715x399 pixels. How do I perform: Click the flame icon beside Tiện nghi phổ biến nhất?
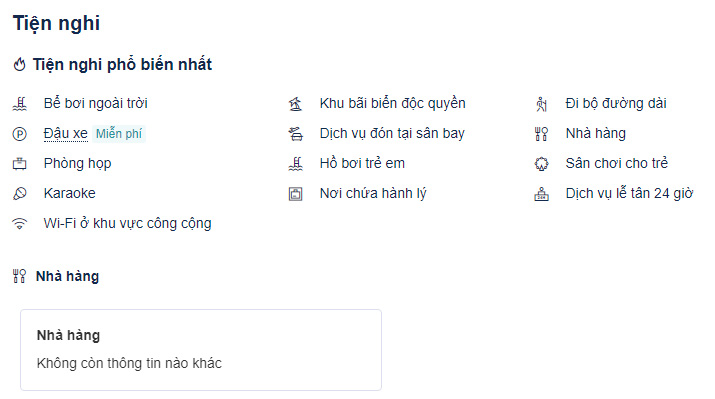[x=19, y=64]
